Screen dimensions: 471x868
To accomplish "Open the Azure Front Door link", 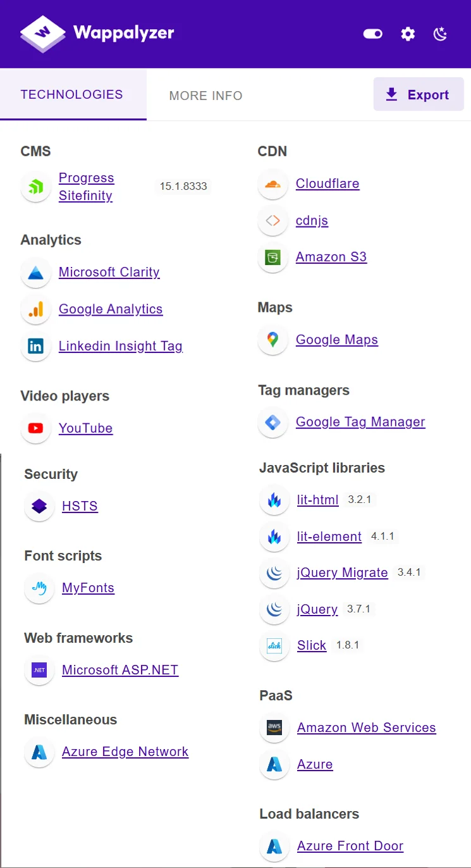I will coord(350,846).
